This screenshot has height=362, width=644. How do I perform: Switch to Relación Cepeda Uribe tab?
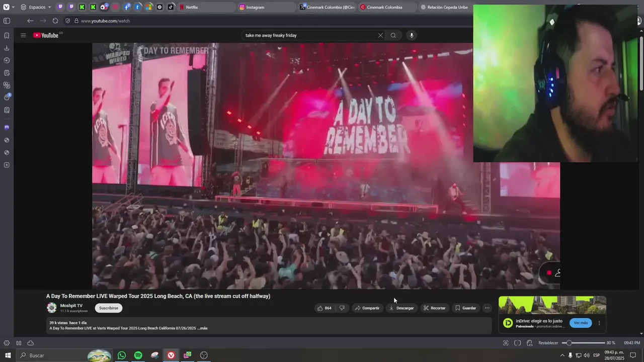pyautogui.click(x=445, y=7)
